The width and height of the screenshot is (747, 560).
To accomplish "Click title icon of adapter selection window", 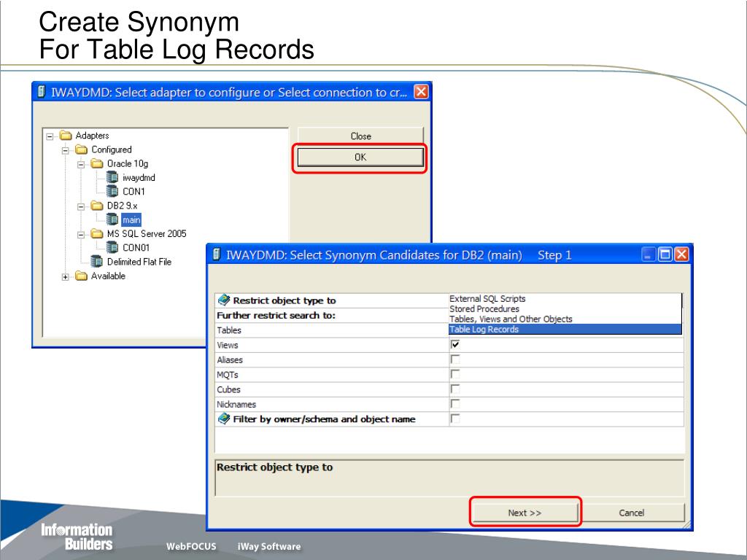I will pyautogui.click(x=42, y=91).
